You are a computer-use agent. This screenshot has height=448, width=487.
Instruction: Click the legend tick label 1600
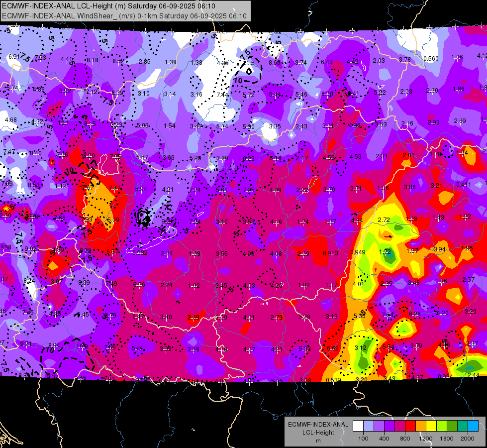coord(447,439)
